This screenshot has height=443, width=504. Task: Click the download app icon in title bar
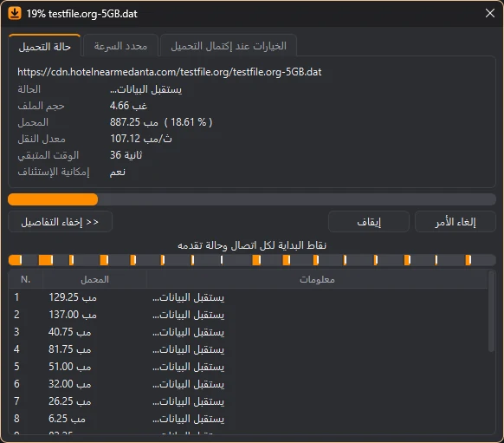(15, 14)
